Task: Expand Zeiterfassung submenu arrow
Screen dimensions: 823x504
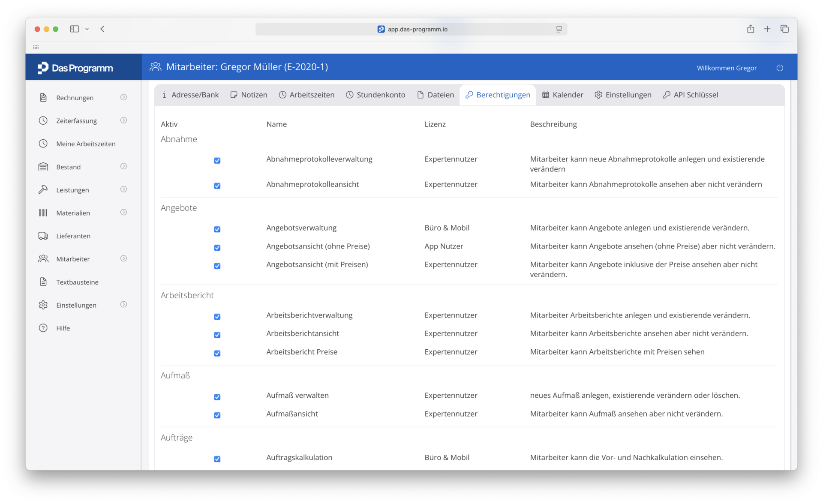Action: point(123,120)
